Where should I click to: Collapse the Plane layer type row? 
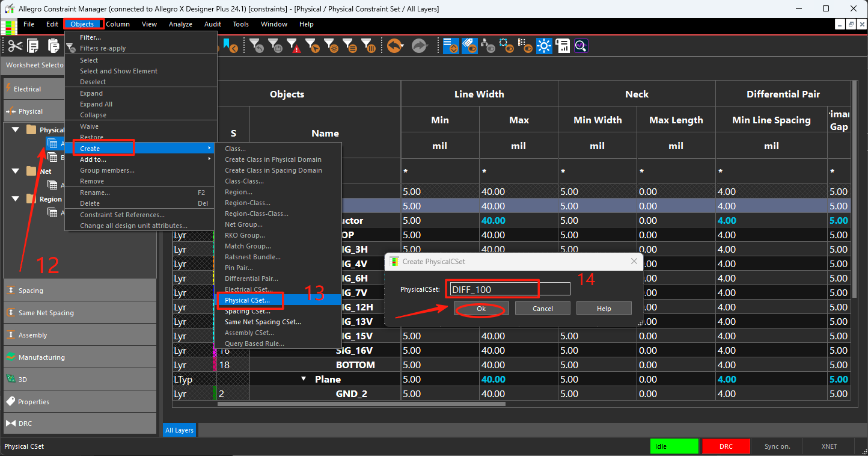pyautogui.click(x=304, y=379)
